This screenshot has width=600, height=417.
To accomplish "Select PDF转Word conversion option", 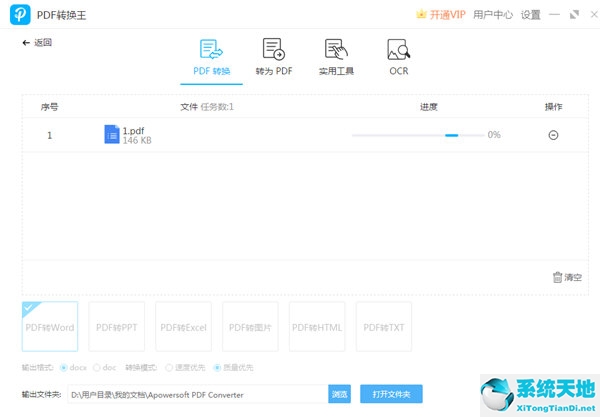I will tap(50, 326).
